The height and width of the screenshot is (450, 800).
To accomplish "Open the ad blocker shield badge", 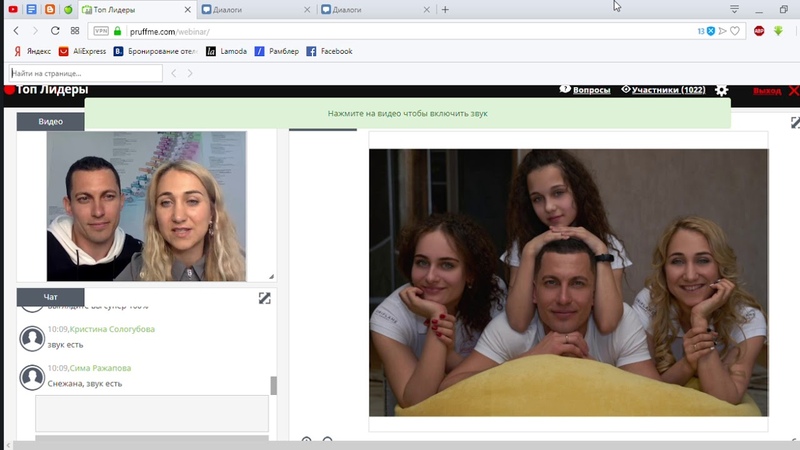I will (x=711, y=31).
